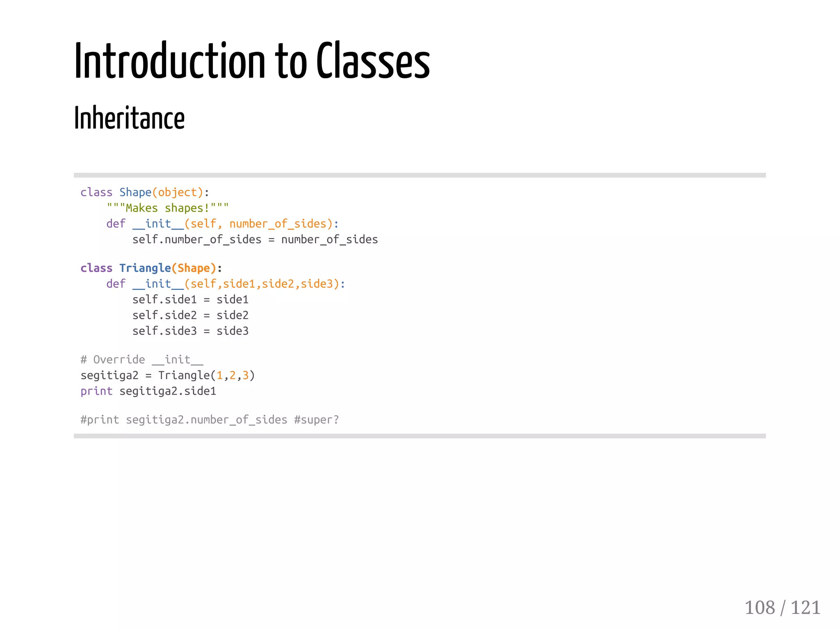Click the bottom gray border of code block
Screen dimensions: 840x630
419,436
